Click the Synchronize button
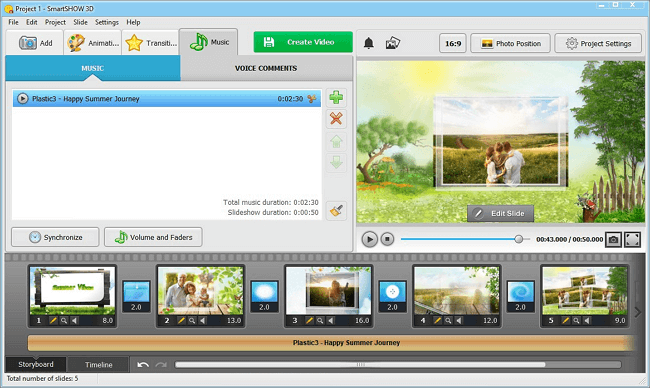The height and width of the screenshot is (388, 650). click(x=55, y=237)
